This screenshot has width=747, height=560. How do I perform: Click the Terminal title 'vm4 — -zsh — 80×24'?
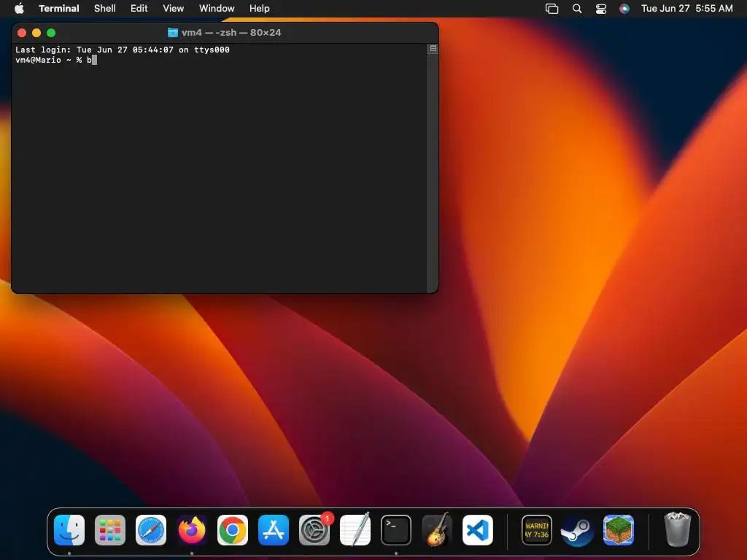pyautogui.click(x=231, y=32)
